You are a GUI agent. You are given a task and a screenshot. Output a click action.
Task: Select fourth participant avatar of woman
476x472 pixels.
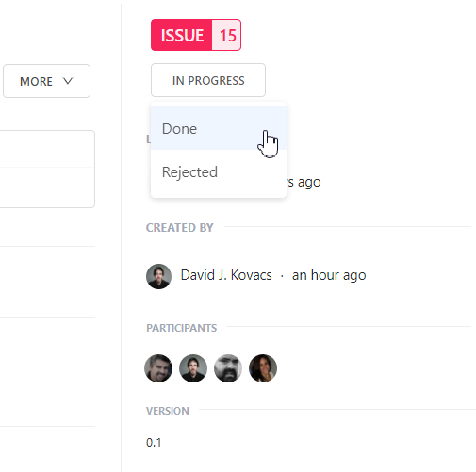tap(263, 368)
